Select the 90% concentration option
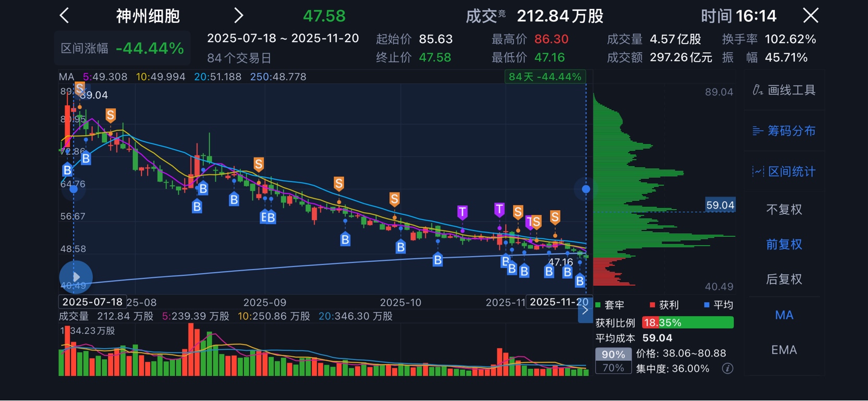Screen dimensions: 868x401 pyautogui.click(x=613, y=354)
